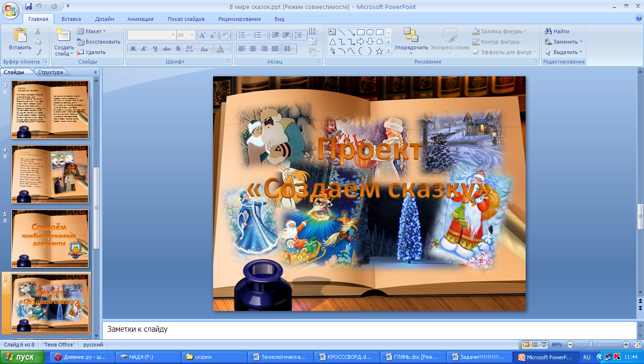Click the Найти binoculars button
The image size is (644, 364).
coord(557,31)
